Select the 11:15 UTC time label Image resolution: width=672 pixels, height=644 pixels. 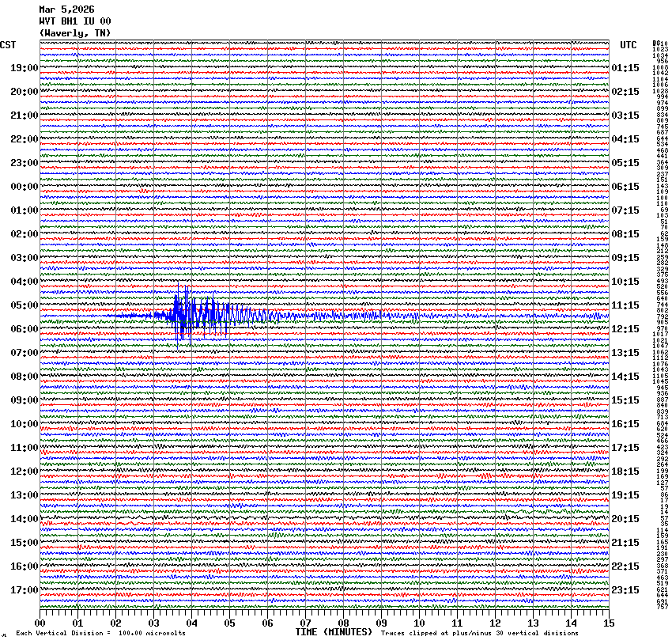pos(625,305)
